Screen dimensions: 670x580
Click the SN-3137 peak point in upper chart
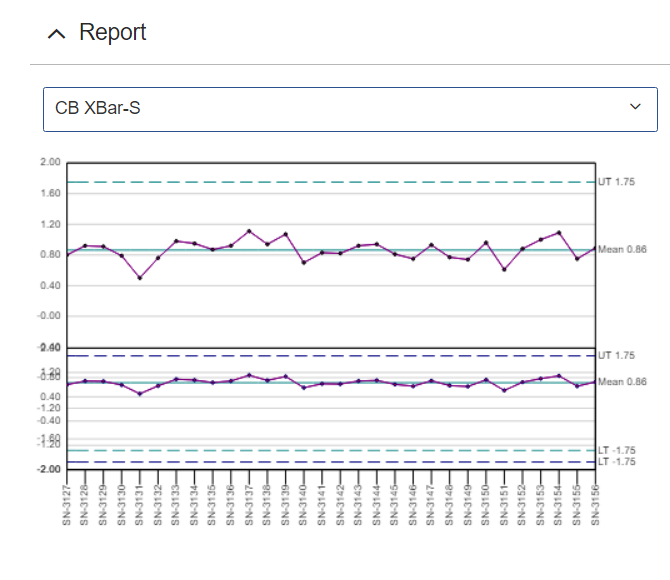pyautogui.click(x=249, y=231)
